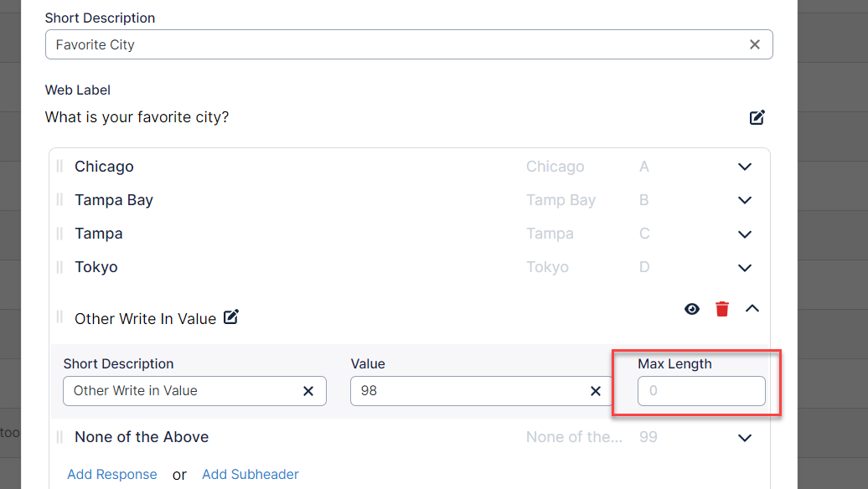Expand the None of the Above row

tap(744, 438)
